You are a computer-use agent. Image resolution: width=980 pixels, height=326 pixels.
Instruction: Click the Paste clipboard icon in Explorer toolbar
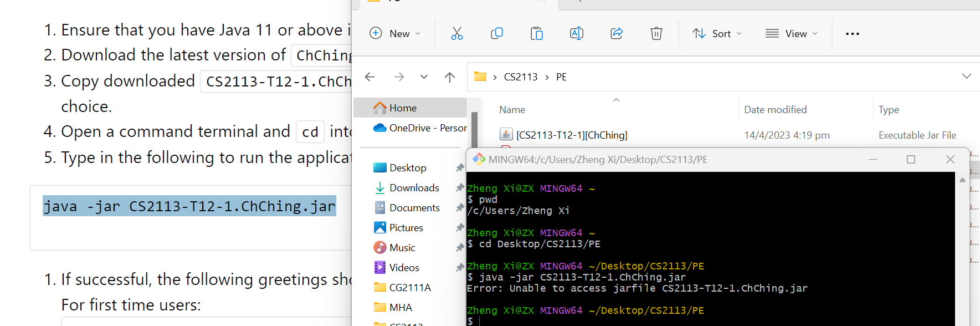537,33
